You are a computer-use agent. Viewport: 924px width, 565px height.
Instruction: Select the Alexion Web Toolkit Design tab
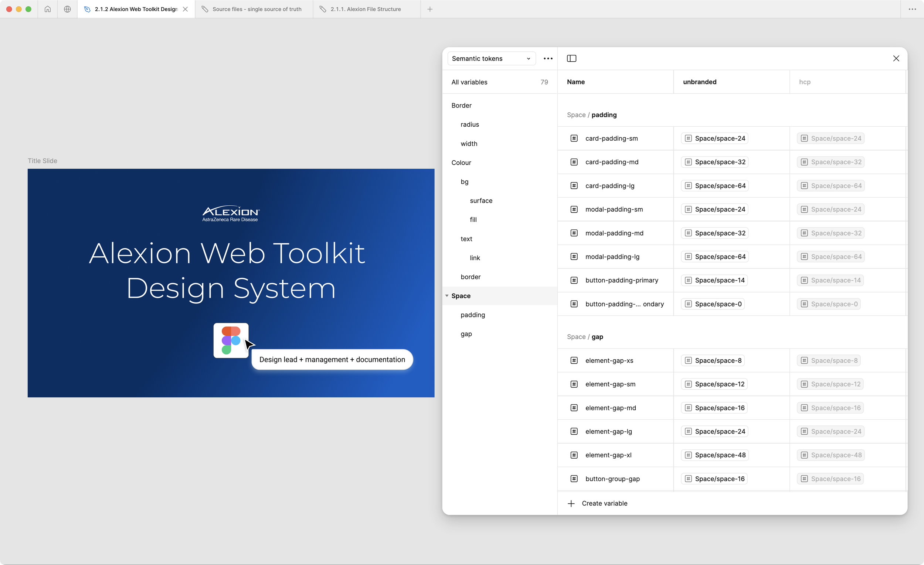[136, 9]
